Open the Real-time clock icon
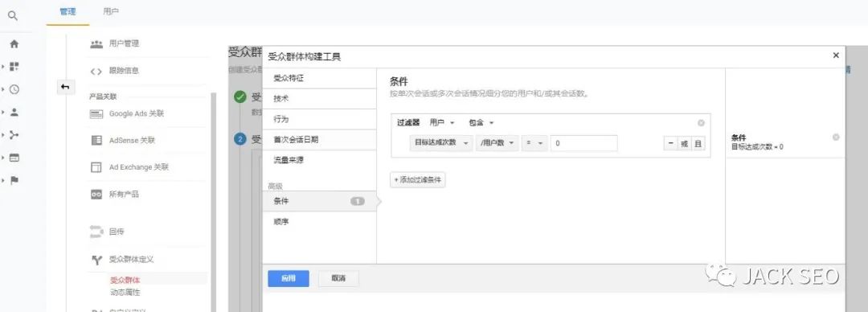The image size is (868, 312). 14,89
